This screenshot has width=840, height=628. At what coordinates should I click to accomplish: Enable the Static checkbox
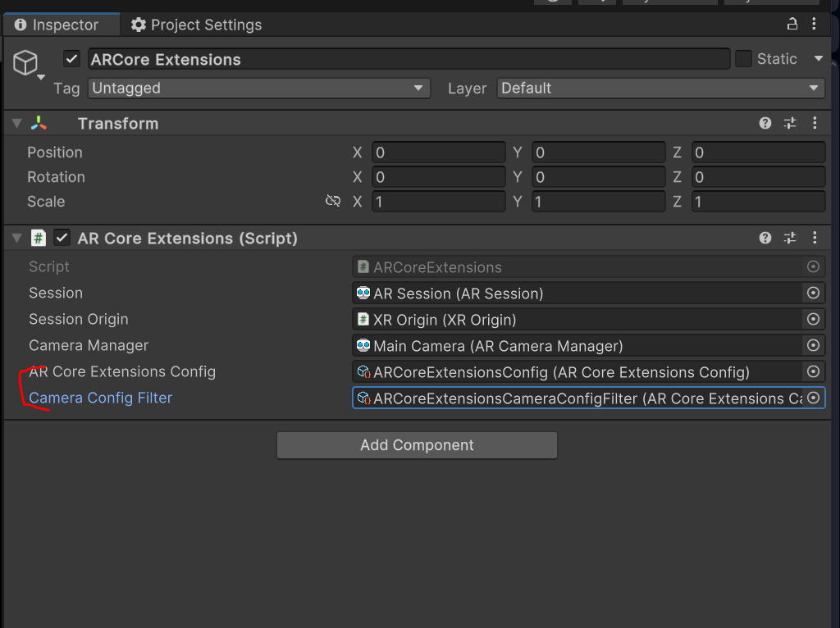pyautogui.click(x=743, y=59)
